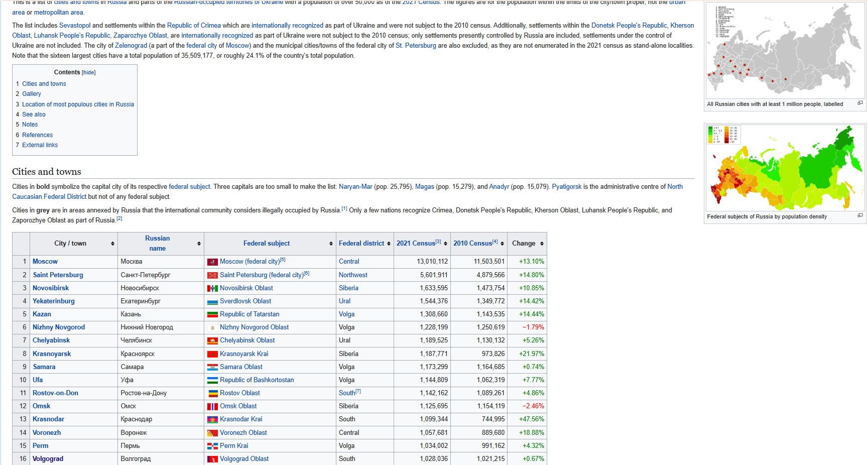This screenshot has height=465, width=868.
Task: Open the Russian name header link
Action: click(158, 244)
